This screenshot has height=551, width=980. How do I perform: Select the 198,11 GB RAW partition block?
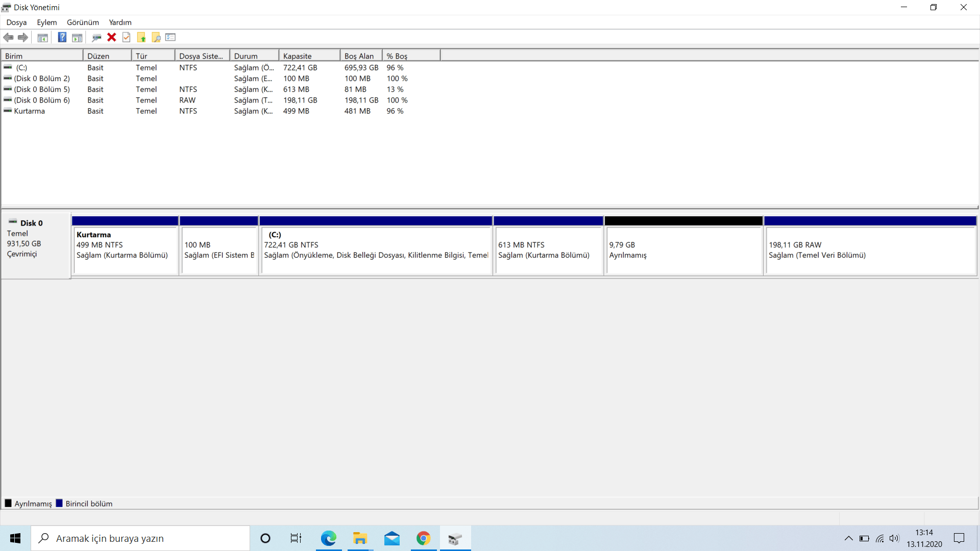pyautogui.click(x=870, y=250)
